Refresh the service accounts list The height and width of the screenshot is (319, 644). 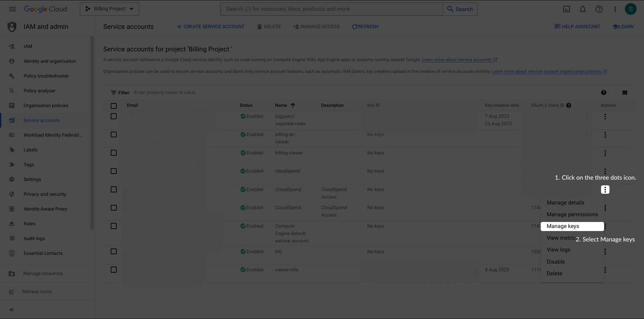[365, 27]
